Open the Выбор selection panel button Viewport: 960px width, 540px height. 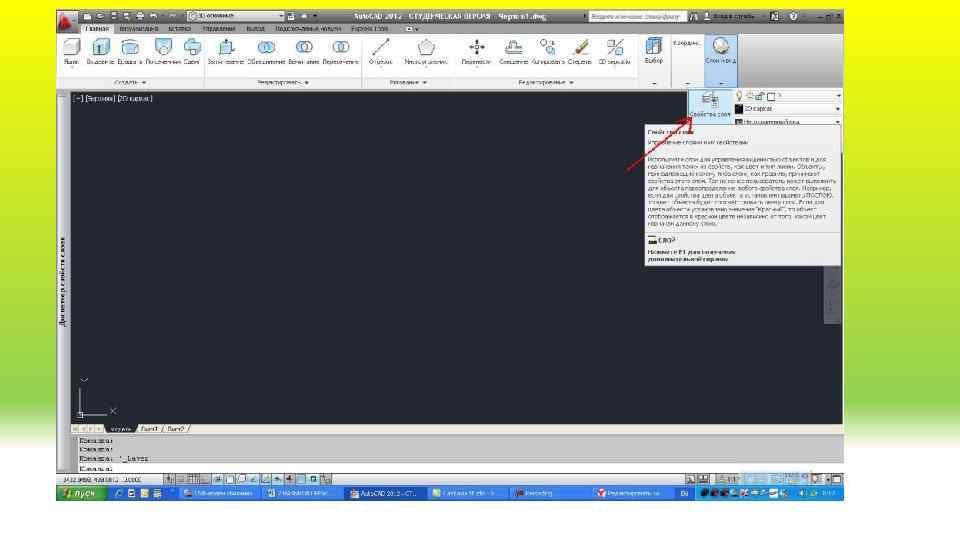654,51
